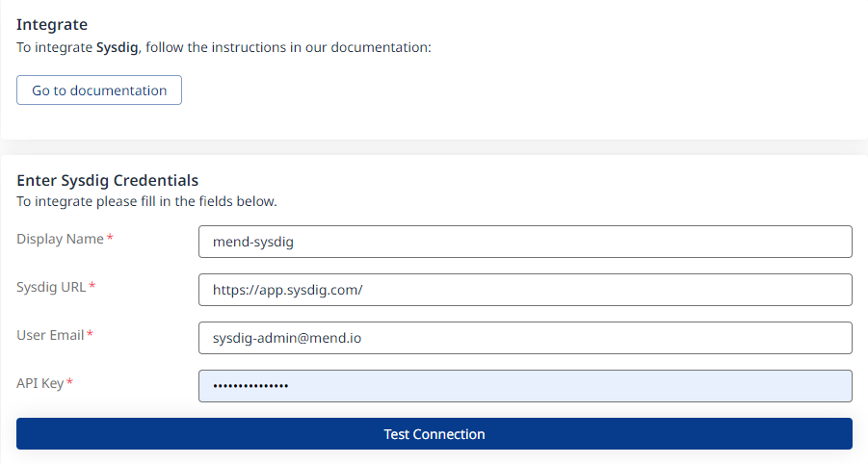Click the User Email field label
This screenshot has width=868, height=464.
pyautogui.click(x=50, y=335)
